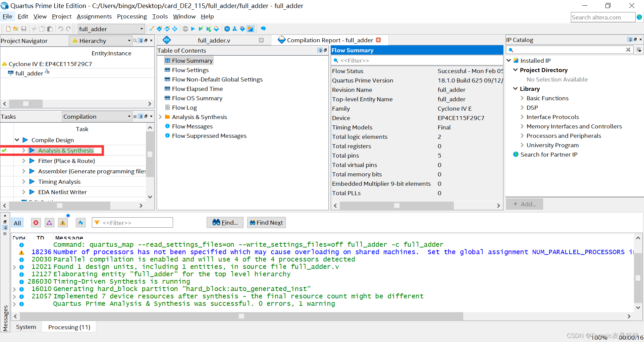The height and width of the screenshot is (342, 644).
Task: Click the Undo arrow icon
Action: 61,29
